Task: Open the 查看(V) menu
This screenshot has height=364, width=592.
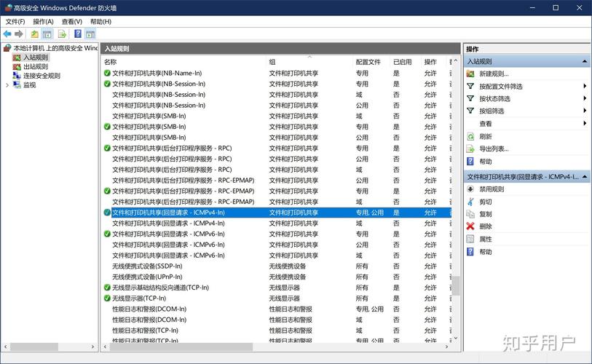Action: coord(72,22)
